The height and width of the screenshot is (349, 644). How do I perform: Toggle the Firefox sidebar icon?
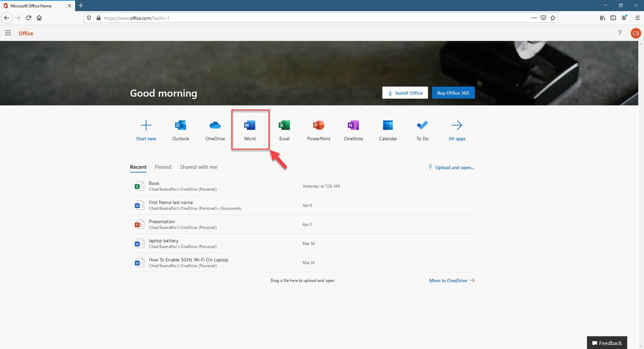613,18
